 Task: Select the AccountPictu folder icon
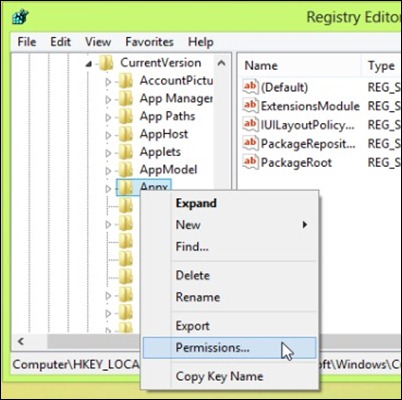click(x=126, y=81)
